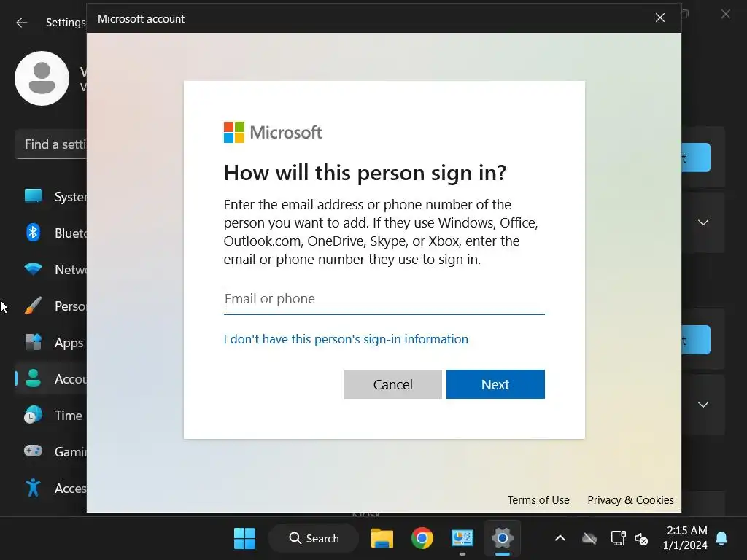This screenshot has width=747, height=560.
Task: Click the Next button
Action: 495,384
